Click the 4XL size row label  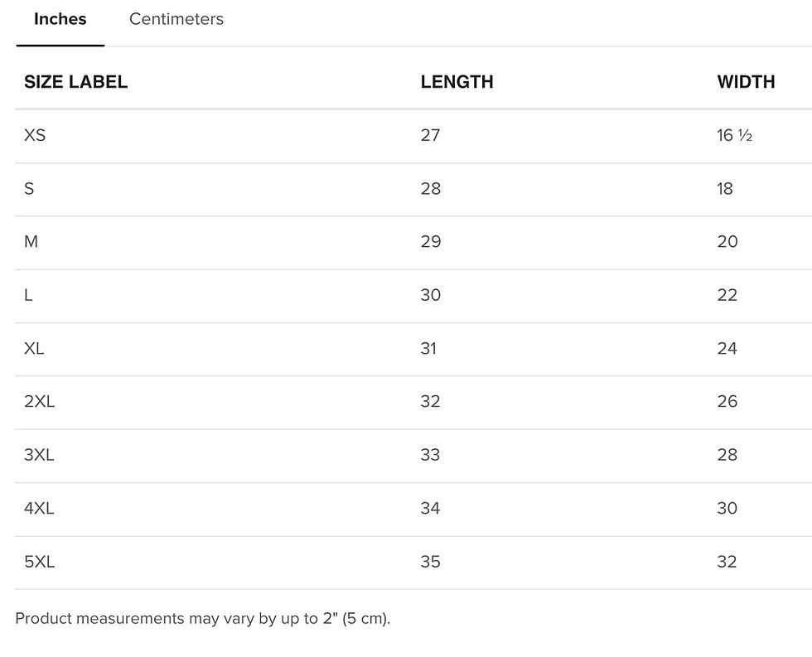pos(39,509)
